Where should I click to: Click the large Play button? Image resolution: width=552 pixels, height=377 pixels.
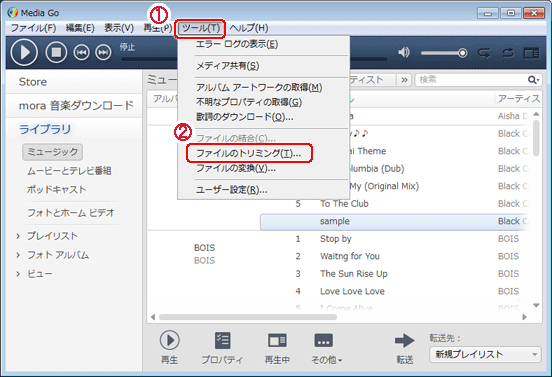click(24, 52)
